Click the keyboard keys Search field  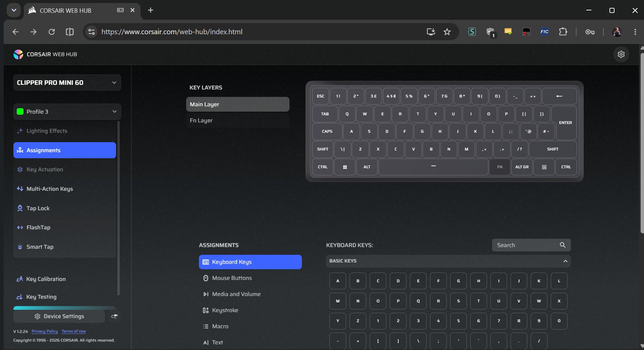click(531, 245)
